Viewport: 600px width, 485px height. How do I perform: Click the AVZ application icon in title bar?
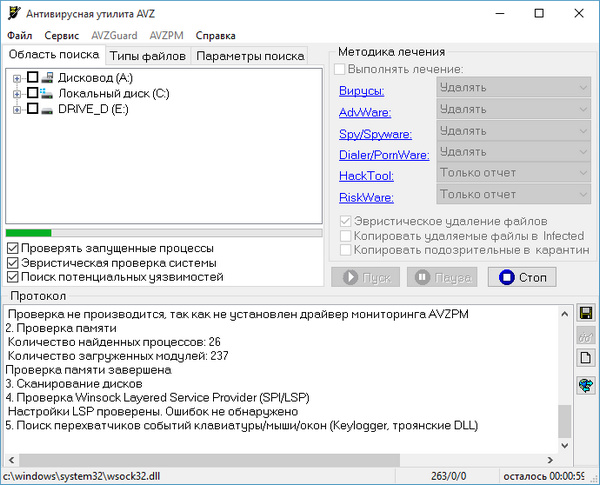(12, 14)
